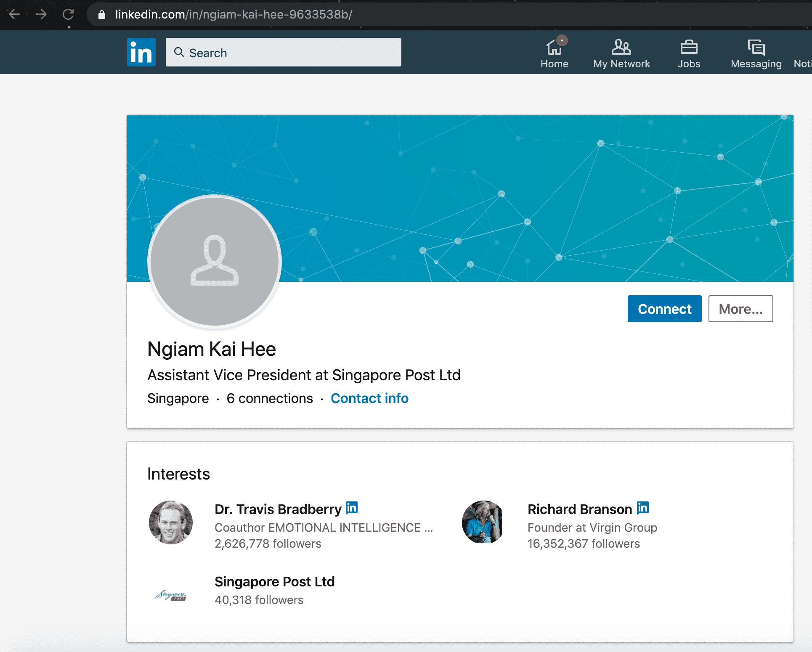Click the browser forward arrow

point(41,15)
